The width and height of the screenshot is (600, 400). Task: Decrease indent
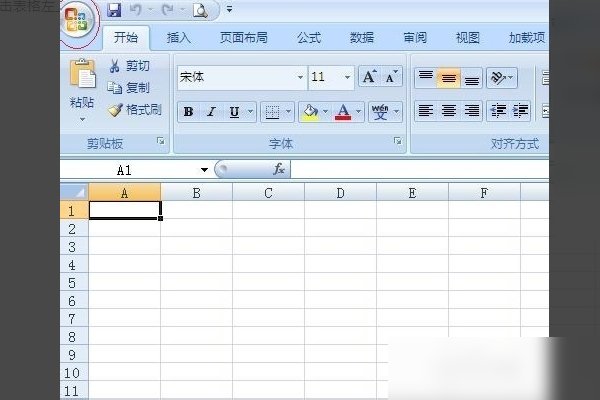point(498,111)
